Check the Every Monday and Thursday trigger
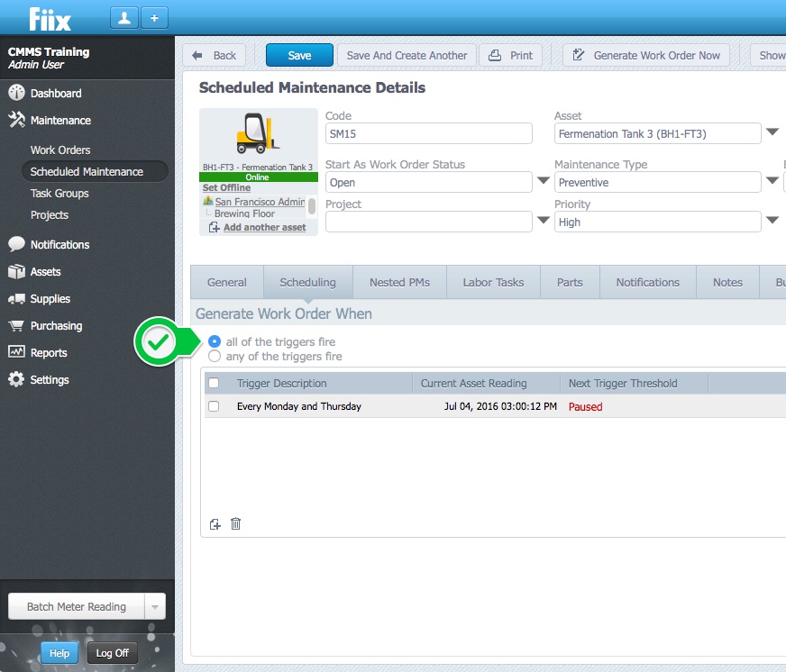 214,406
